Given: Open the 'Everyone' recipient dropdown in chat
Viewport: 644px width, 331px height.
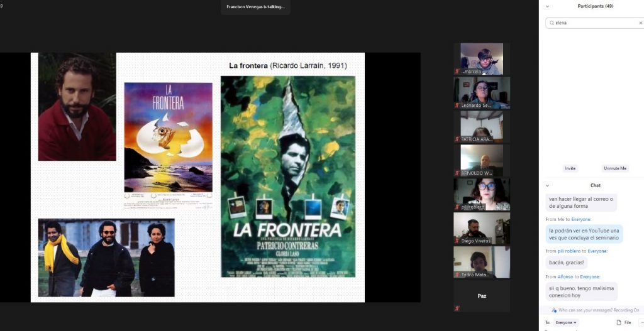Looking at the screenshot, I should pyautogui.click(x=566, y=323).
